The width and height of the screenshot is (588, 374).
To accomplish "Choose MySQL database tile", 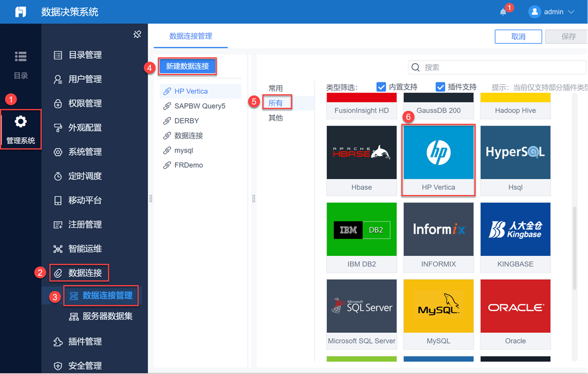I will [x=438, y=314].
